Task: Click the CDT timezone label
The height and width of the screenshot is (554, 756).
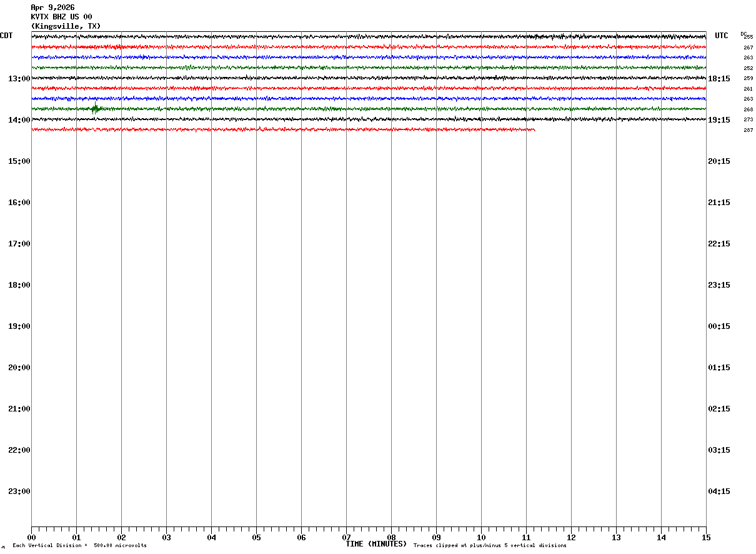Action: (x=6, y=36)
